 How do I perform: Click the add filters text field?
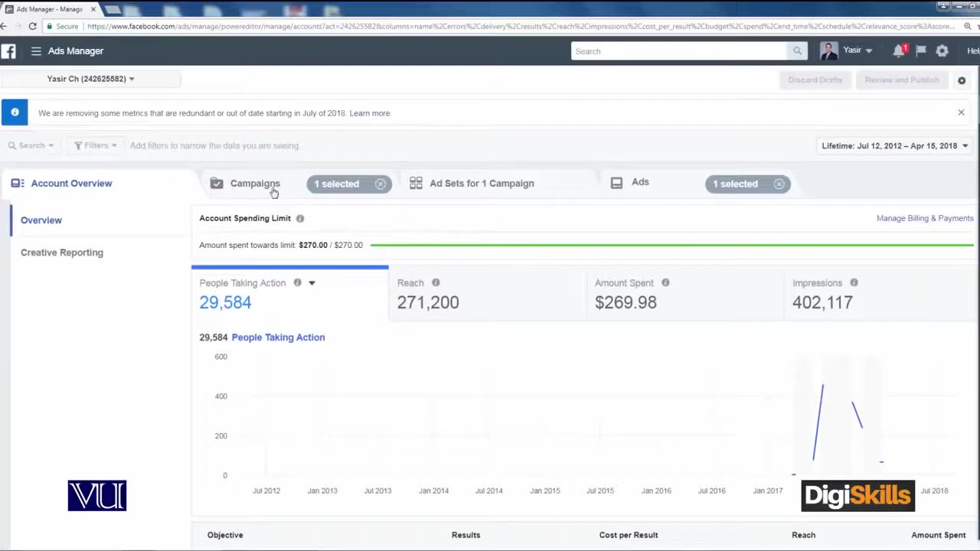214,145
